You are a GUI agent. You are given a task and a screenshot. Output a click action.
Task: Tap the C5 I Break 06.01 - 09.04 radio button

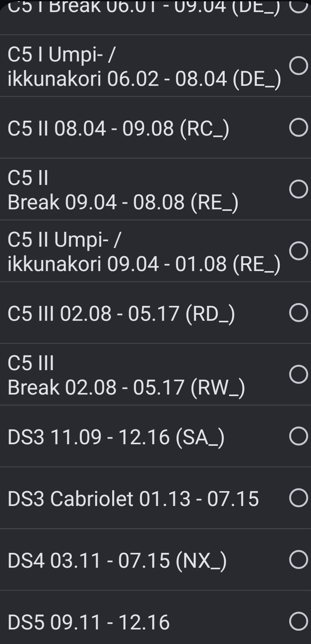(x=298, y=6)
